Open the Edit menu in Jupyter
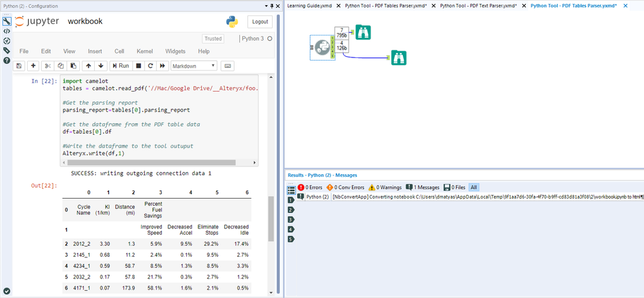 pos(46,52)
